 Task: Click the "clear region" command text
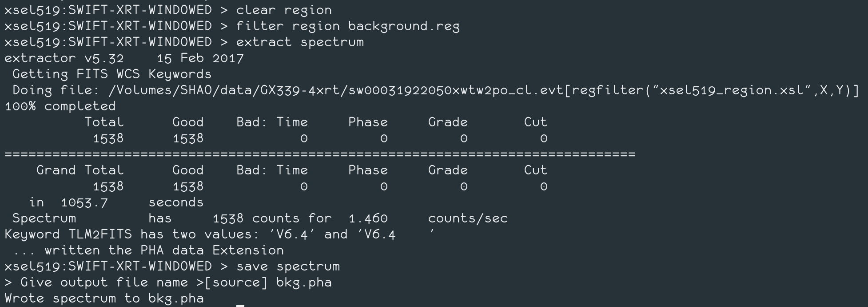pyautogui.click(x=284, y=10)
